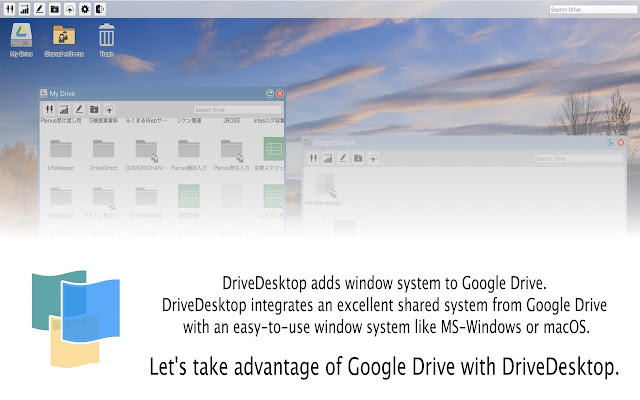
Task: Refresh the GadgetSample window with green icon
Action: pos(611,142)
